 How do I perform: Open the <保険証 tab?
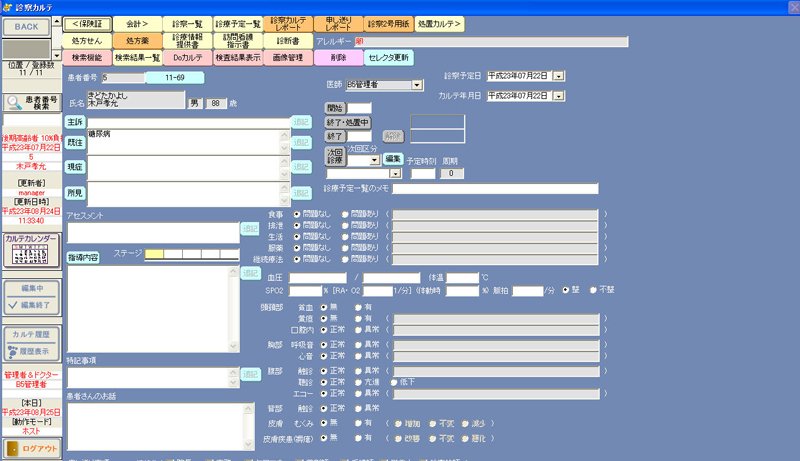(87, 24)
